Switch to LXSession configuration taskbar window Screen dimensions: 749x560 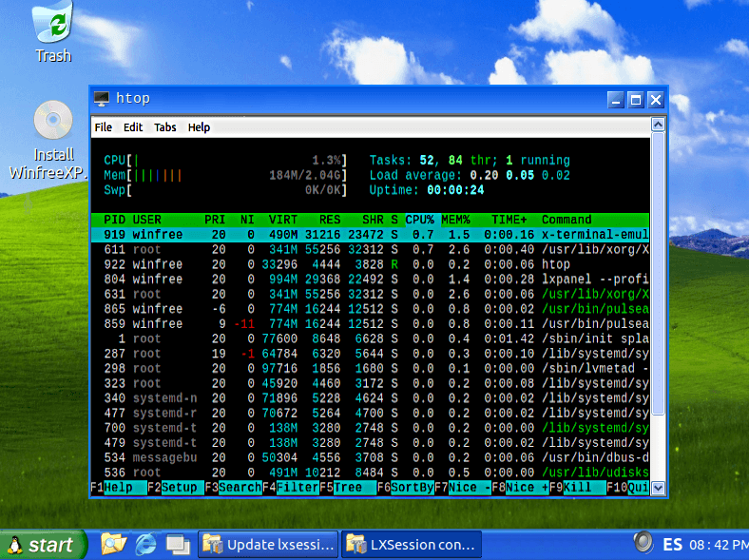[412, 544]
